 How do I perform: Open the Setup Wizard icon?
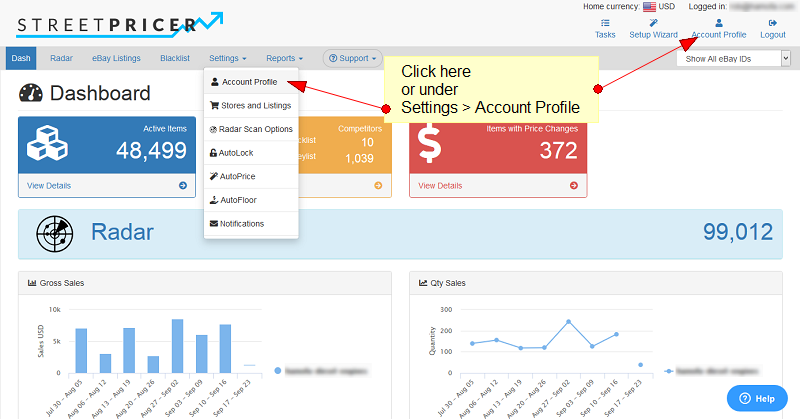653,21
